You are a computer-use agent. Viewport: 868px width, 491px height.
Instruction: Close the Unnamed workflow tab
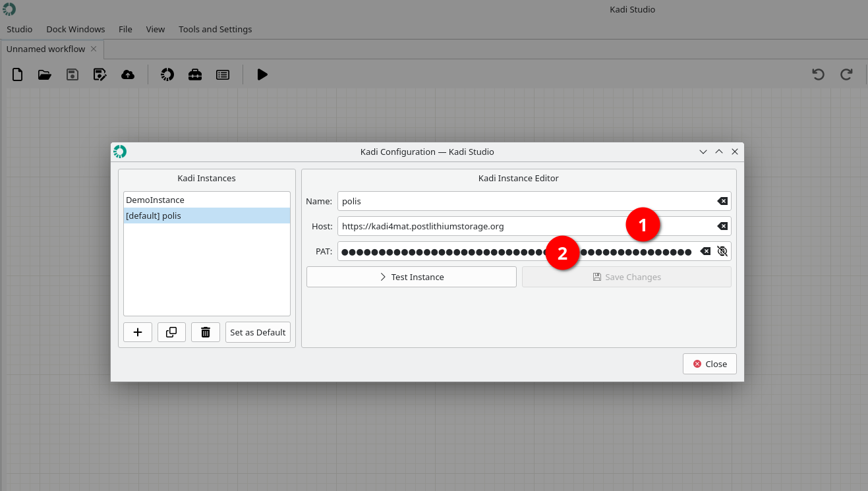pos(94,49)
